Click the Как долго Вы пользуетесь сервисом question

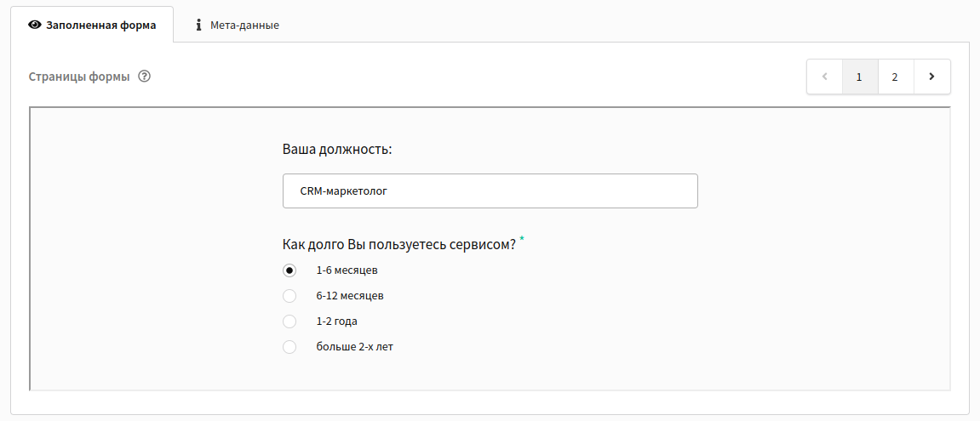398,245
